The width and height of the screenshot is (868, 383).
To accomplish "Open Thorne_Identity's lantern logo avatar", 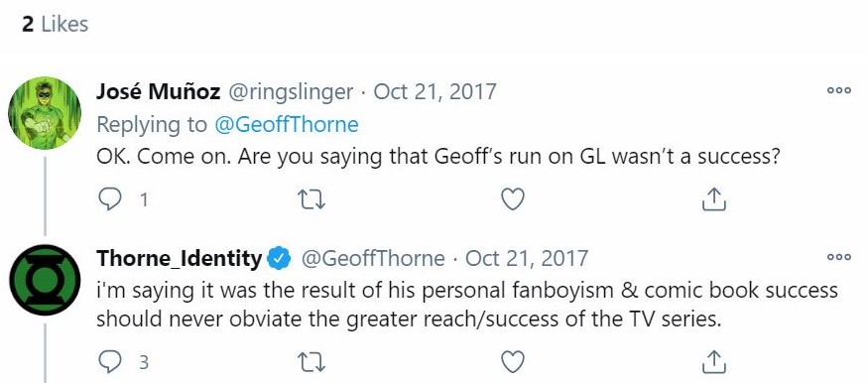I will tap(45, 280).
